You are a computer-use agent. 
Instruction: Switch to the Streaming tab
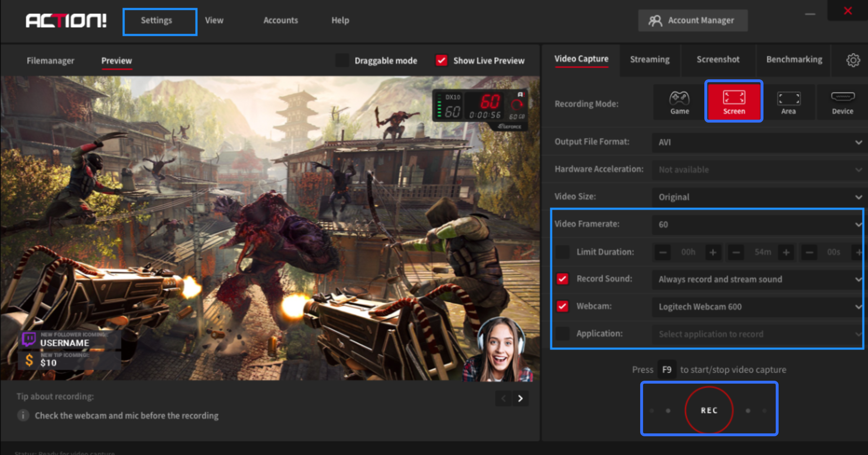click(649, 59)
